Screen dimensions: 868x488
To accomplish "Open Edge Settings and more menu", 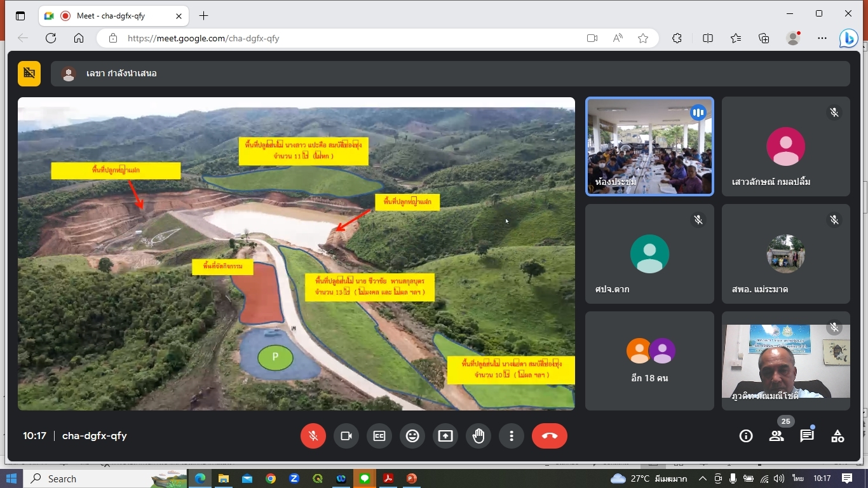I will [822, 38].
